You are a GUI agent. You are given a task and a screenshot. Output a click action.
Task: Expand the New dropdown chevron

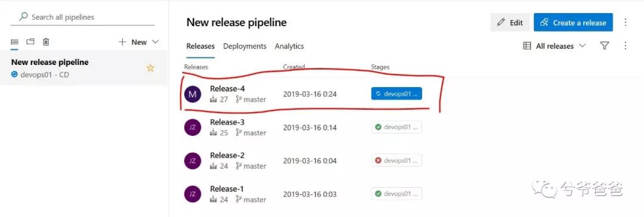tap(155, 42)
